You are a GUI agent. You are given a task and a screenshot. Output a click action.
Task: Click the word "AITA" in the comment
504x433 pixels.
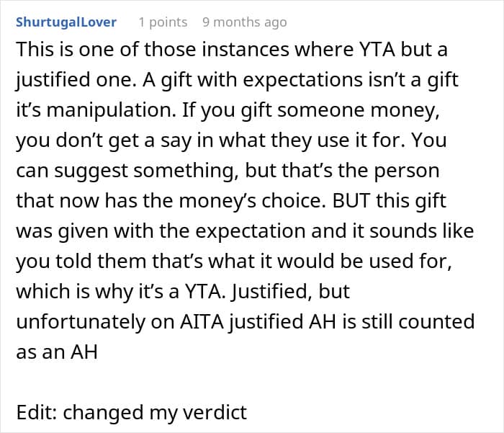[x=202, y=322]
